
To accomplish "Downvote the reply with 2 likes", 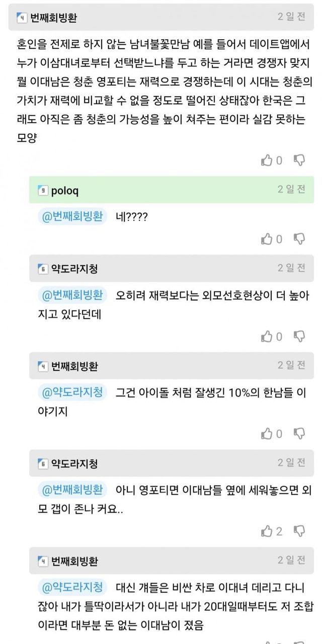I will (x=299, y=531).
